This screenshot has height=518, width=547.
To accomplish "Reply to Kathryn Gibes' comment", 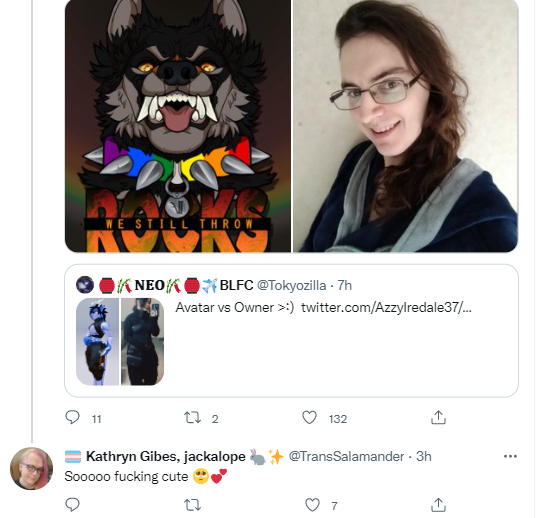I will coord(73,505).
